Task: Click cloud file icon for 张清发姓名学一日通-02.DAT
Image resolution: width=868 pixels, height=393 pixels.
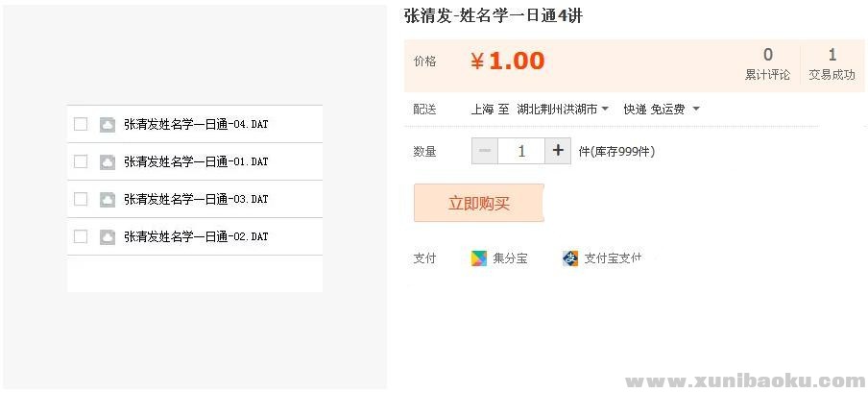Action: coord(108,236)
